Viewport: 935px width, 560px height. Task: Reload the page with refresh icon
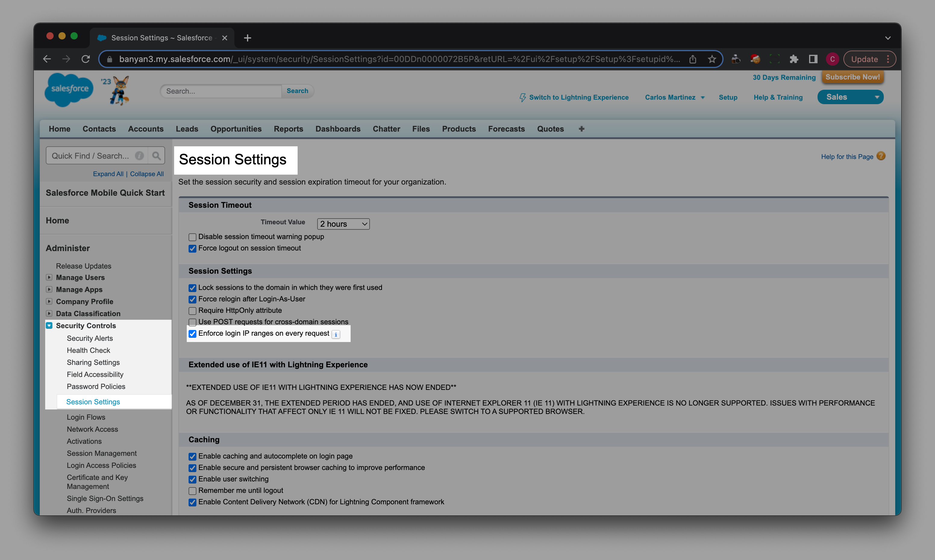86,59
